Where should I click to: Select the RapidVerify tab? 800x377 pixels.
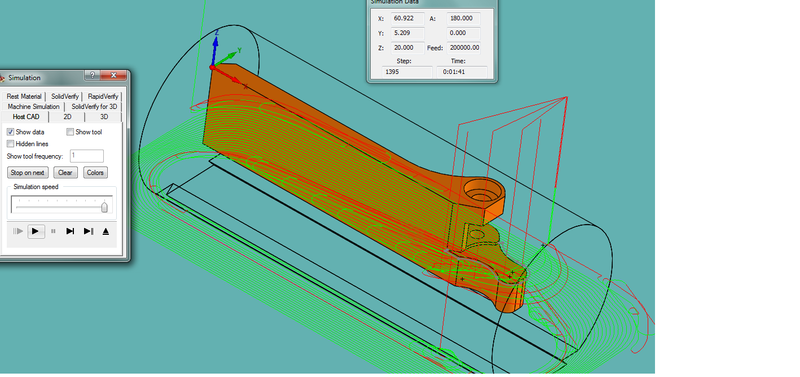pos(103,96)
